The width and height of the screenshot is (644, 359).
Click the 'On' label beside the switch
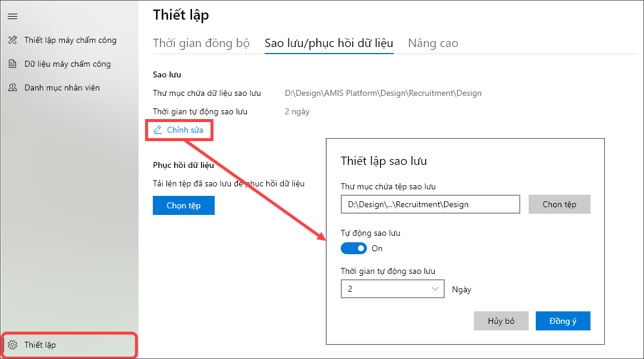click(377, 248)
